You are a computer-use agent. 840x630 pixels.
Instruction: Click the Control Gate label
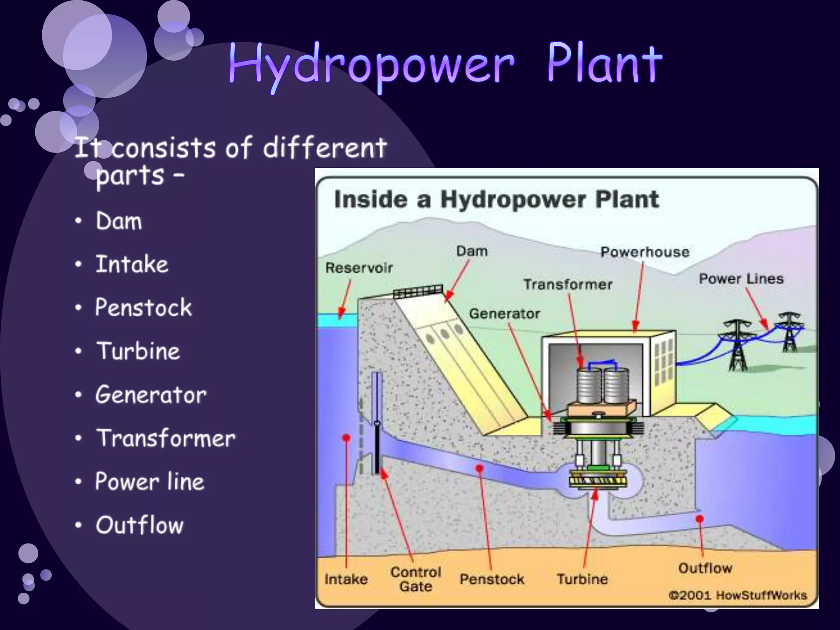(415, 579)
